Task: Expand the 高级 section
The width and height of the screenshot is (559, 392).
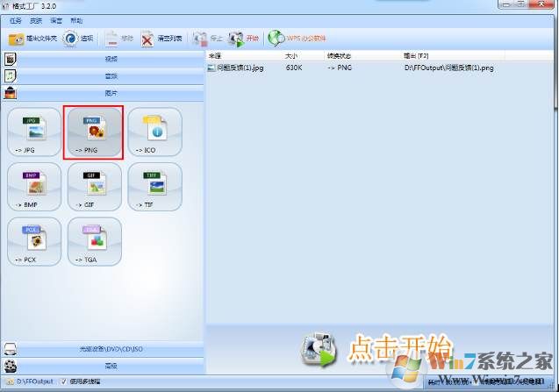Action: coord(111,366)
